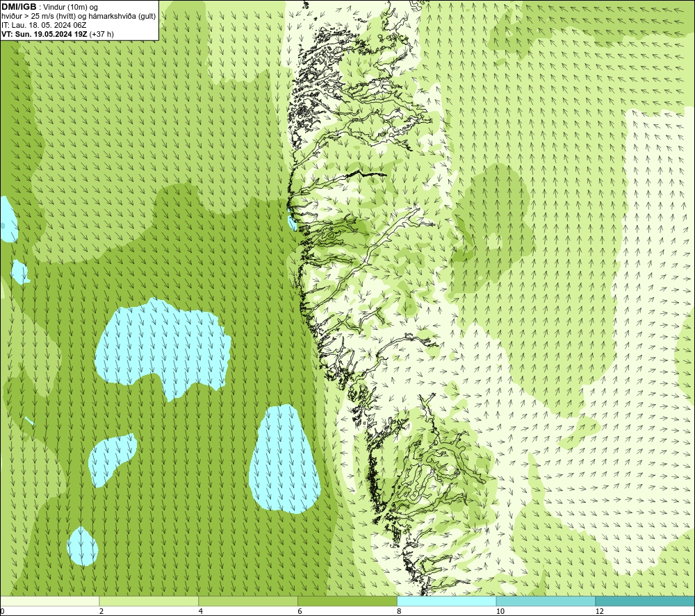Click the 2–4 m/s legend color swatch
Image resolution: width=695 pixels, height=616 pixels.
(x=149, y=601)
